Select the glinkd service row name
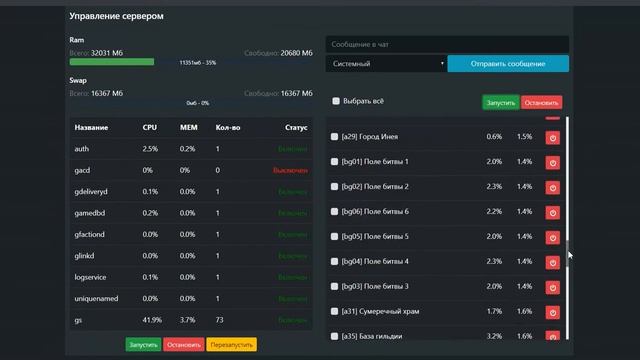Screen dimensions: 640x360 pyautogui.click(x=84, y=256)
